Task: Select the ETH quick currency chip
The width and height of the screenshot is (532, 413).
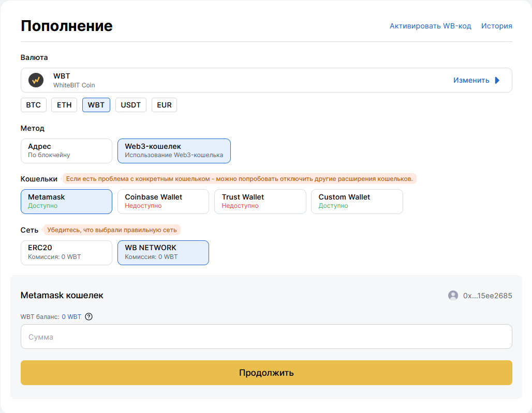Action: click(64, 105)
